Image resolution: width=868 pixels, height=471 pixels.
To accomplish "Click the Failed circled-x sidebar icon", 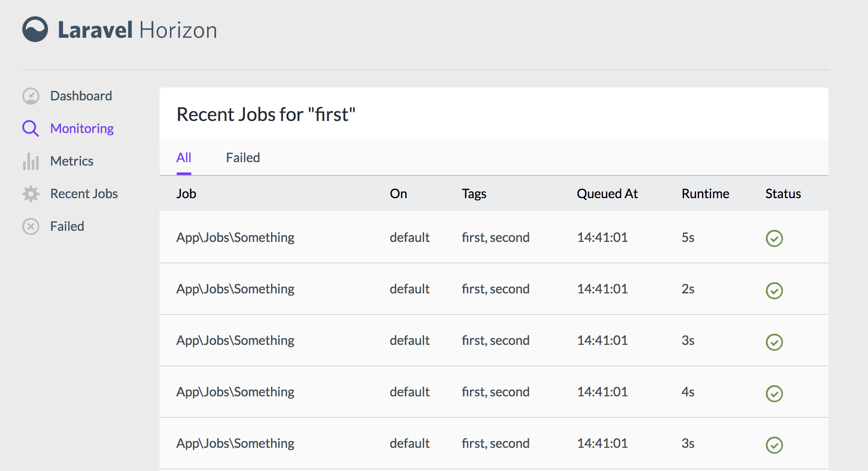I will tap(31, 226).
